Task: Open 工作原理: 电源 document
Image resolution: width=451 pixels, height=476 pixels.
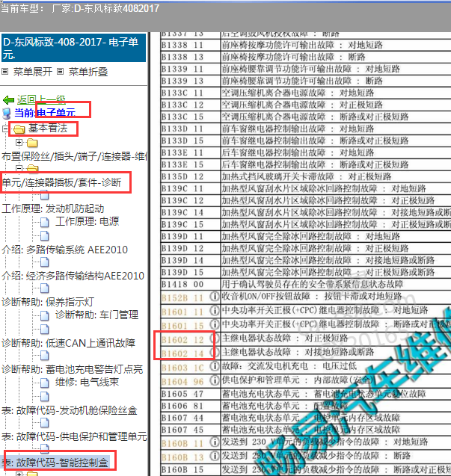Action: tap(87, 222)
